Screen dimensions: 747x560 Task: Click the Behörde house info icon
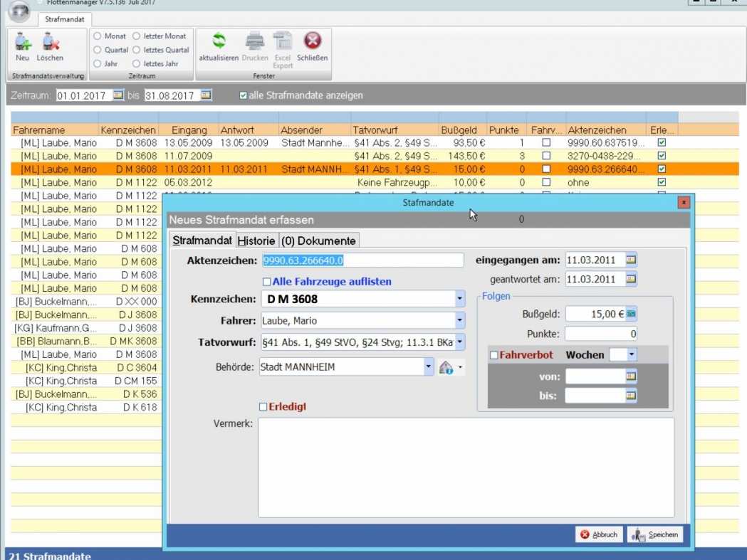[x=446, y=368]
